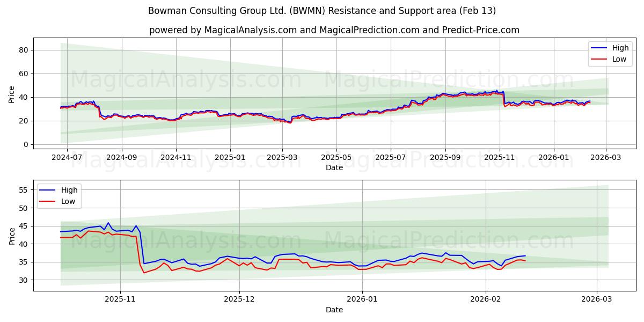Click the '2026-01' label on top chart axis
Screen dimensions: 644x322
coord(553,158)
